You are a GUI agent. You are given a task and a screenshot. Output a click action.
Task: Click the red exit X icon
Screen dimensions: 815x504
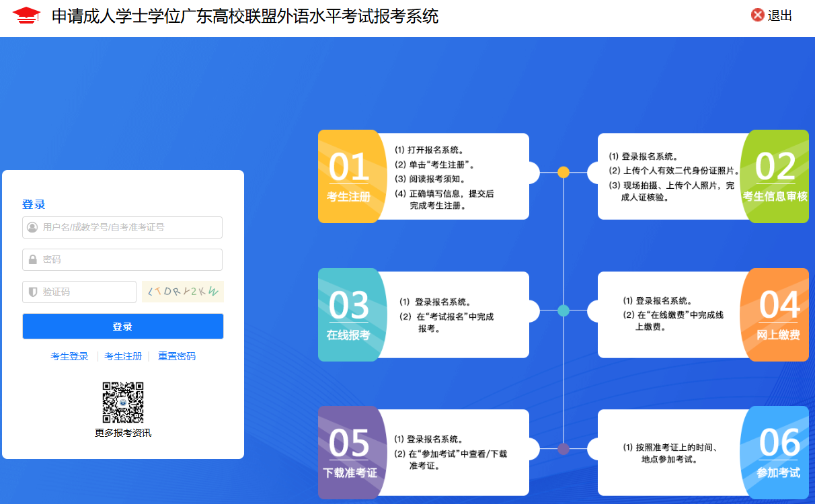tap(758, 15)
